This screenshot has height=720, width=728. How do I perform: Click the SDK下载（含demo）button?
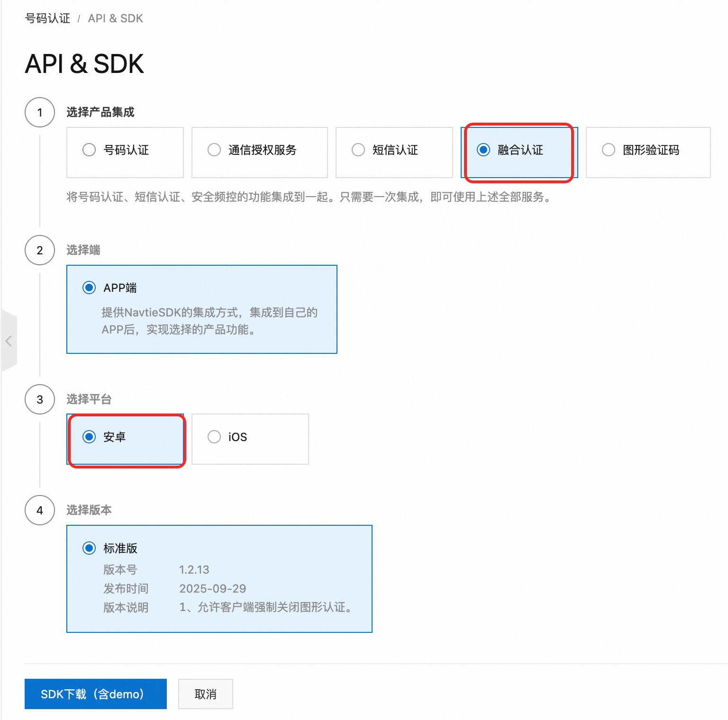point(96,694)
